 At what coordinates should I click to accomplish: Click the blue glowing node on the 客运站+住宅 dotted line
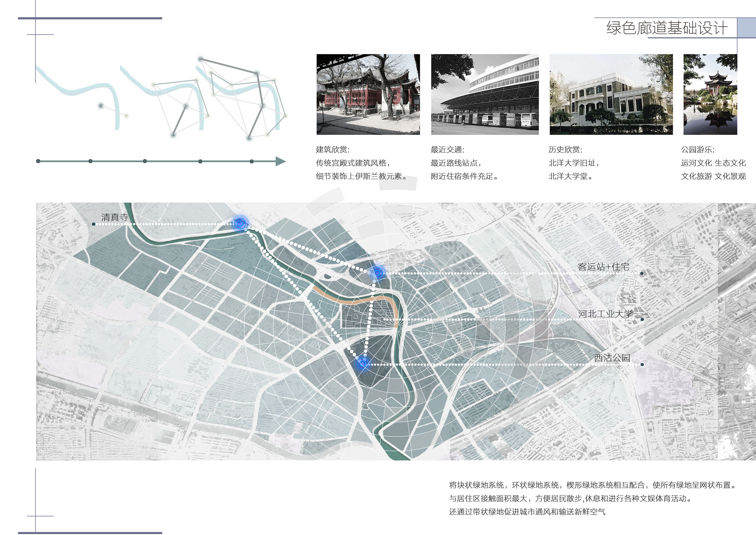[x=377, y=273]
